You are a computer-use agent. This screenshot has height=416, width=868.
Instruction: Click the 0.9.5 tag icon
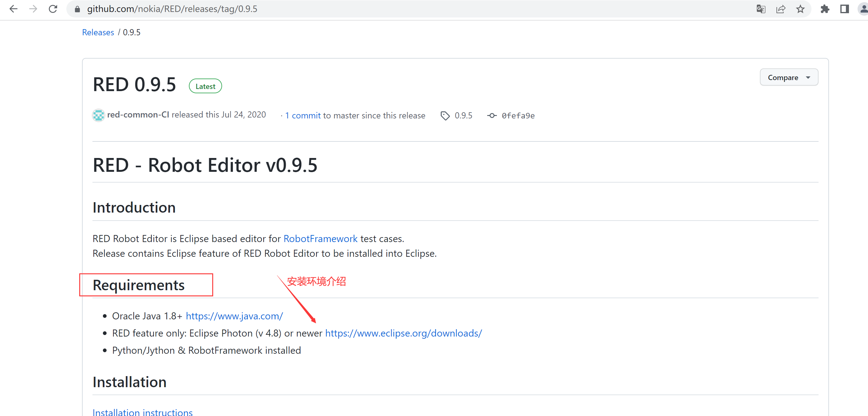click(445, 115)
